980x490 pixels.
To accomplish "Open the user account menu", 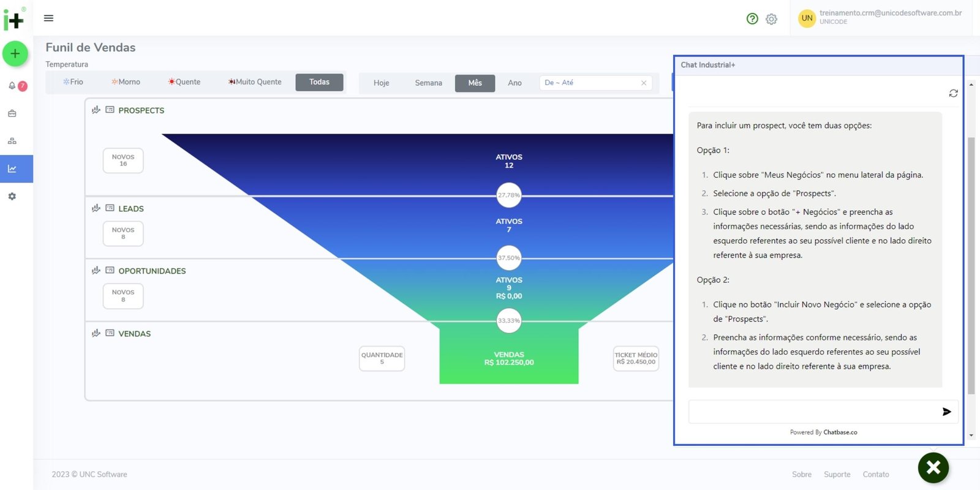I will coord(882,17).
